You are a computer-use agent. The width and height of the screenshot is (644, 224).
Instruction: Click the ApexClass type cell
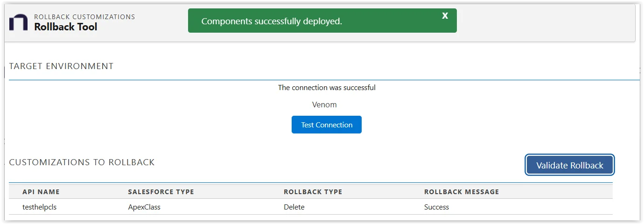[144, 207]
